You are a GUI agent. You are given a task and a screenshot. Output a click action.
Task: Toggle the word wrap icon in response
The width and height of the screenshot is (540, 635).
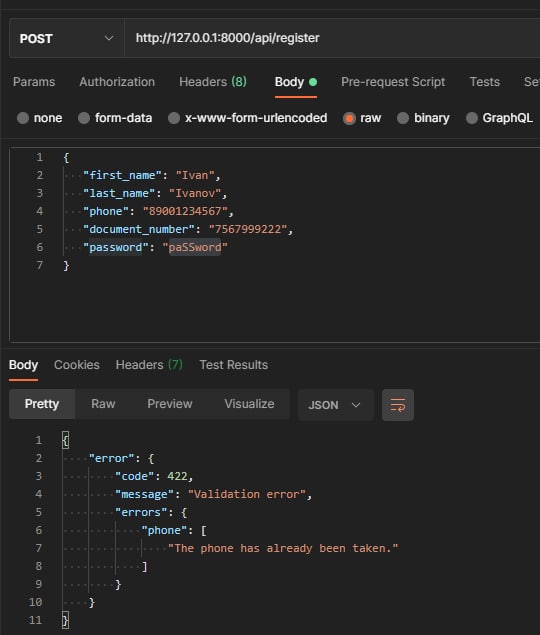[397, 405]
